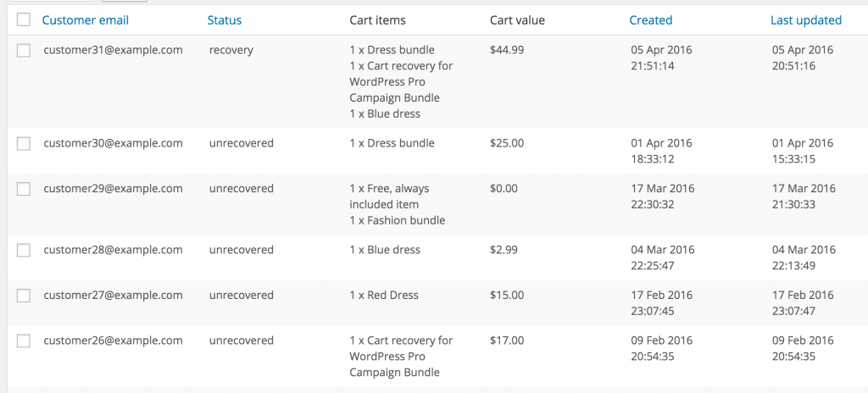Viewport: 868px width, 393px height.
Task: Select the customer30@example.com row checkbox
Action: click(24, 144)
